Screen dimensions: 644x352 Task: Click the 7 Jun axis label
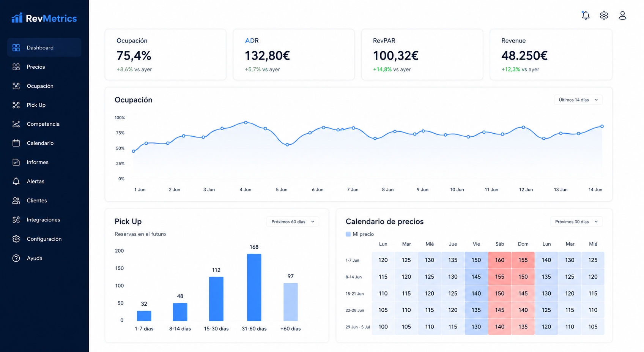pos(353,189)
